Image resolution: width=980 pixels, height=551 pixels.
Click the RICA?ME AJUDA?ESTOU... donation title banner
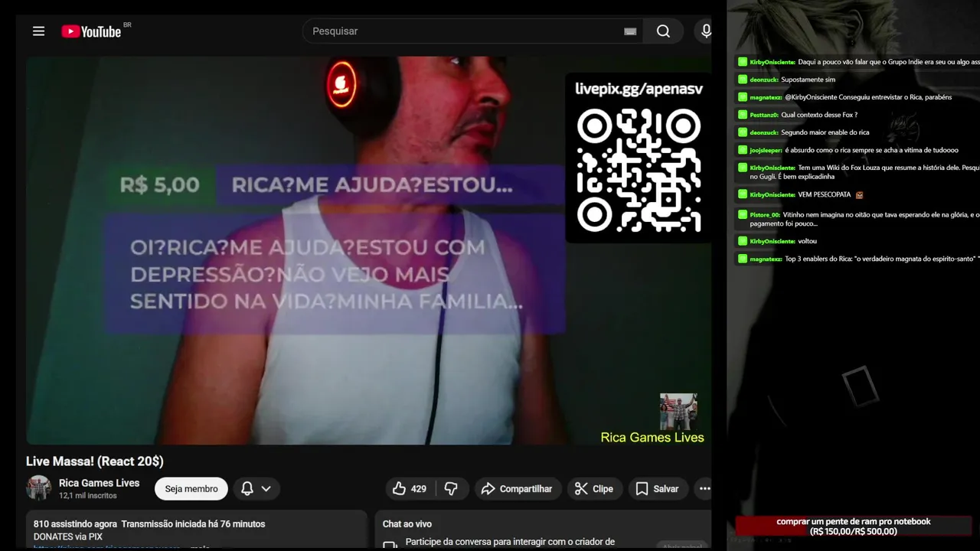pos(372,185)
